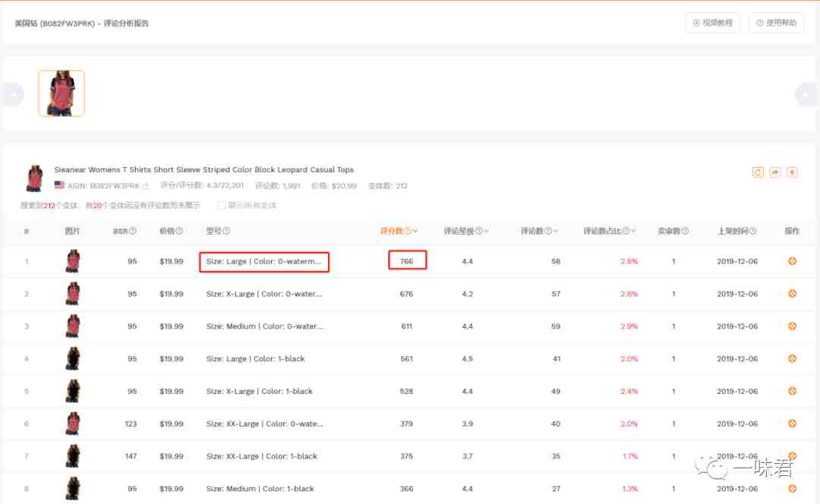Click the 图片 column header

coord(72,231)
